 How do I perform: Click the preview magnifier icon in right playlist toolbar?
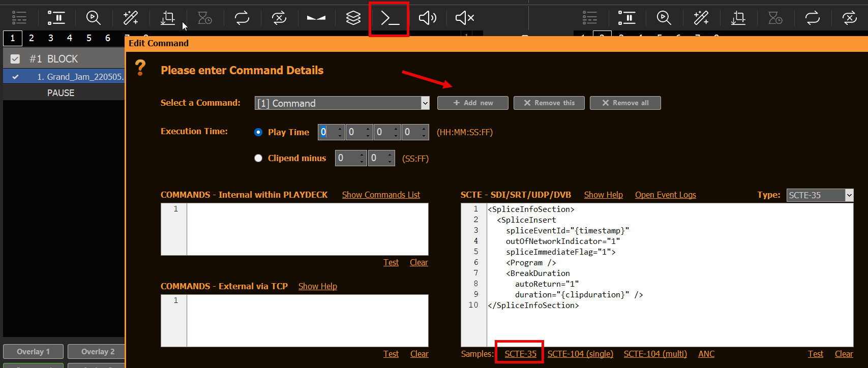click(664, 18)
